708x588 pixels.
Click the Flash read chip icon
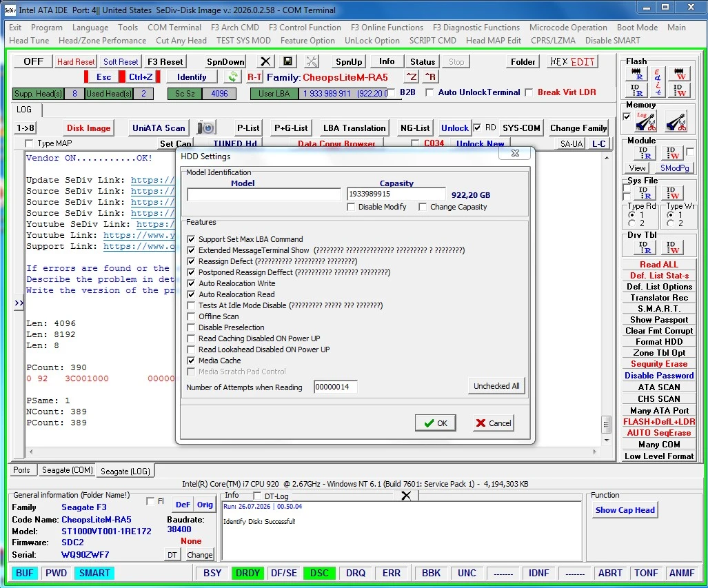(636, 74)
